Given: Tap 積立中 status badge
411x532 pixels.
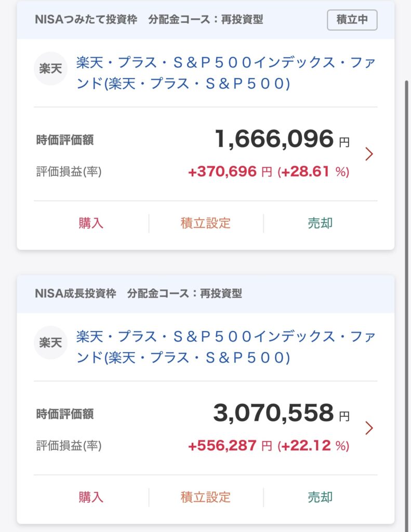Looking at the screenshot, I should pos(352,20).
